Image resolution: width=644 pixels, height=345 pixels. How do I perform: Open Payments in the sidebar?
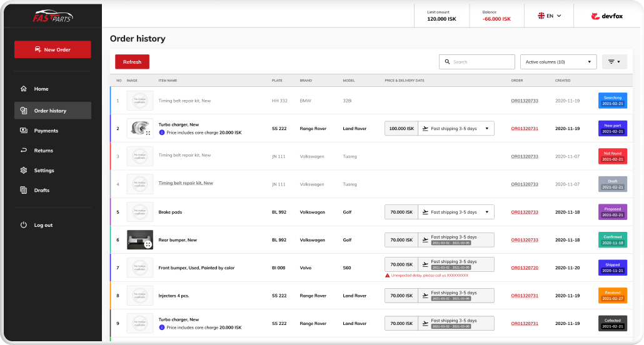pyautogui.click(x=46, y=131)
